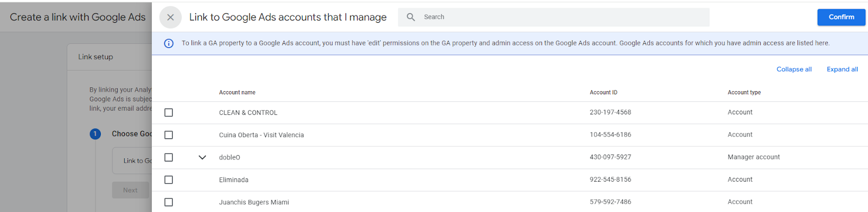Select the Juanchis Bugers Miami checkbox

pos(169,202)
